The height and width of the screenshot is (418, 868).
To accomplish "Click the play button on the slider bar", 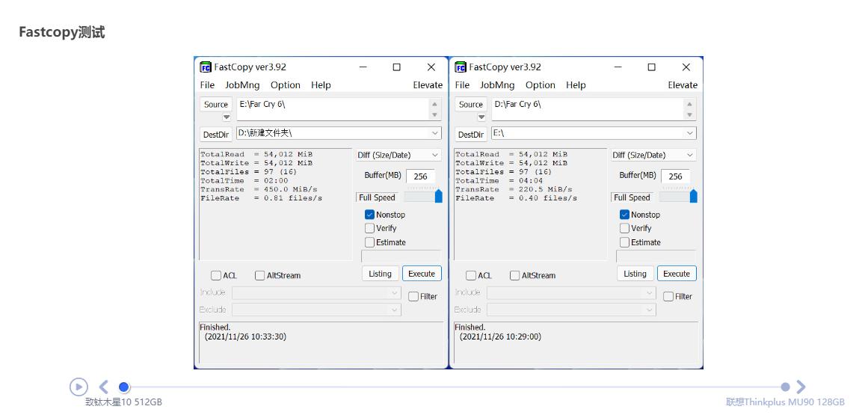I will 79,387.
